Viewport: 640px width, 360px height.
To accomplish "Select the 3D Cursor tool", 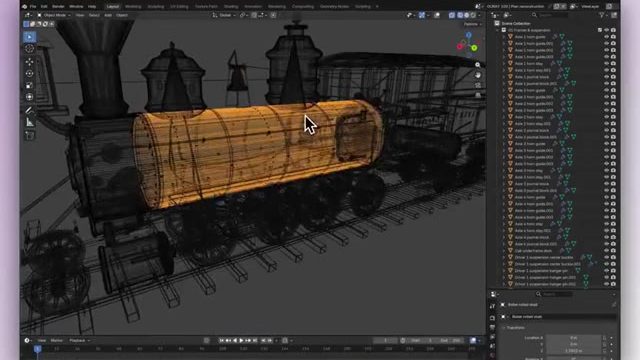I will pyautogui.click(x=30, y=49).
